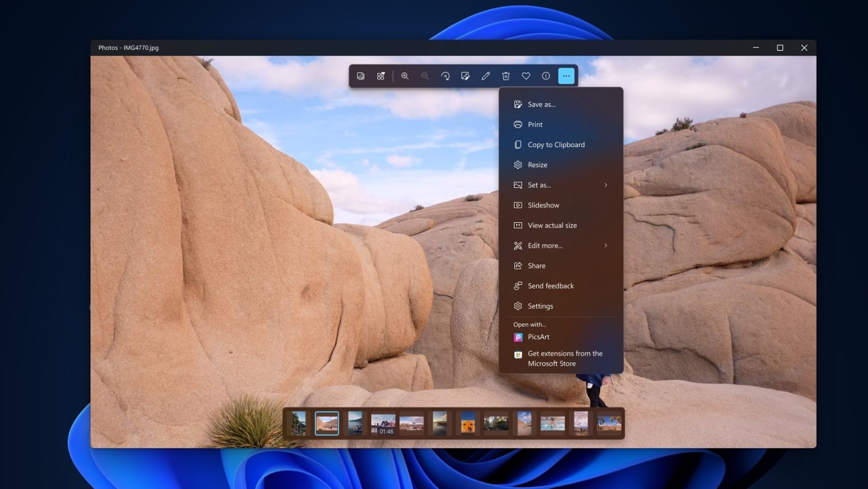Expand the Edit more submenu arrow

point(605,246)
